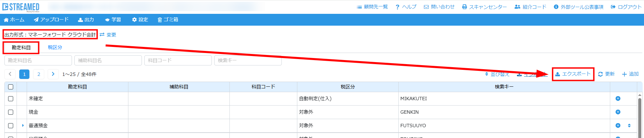Click 追加 add button

[x=630, y=74]
